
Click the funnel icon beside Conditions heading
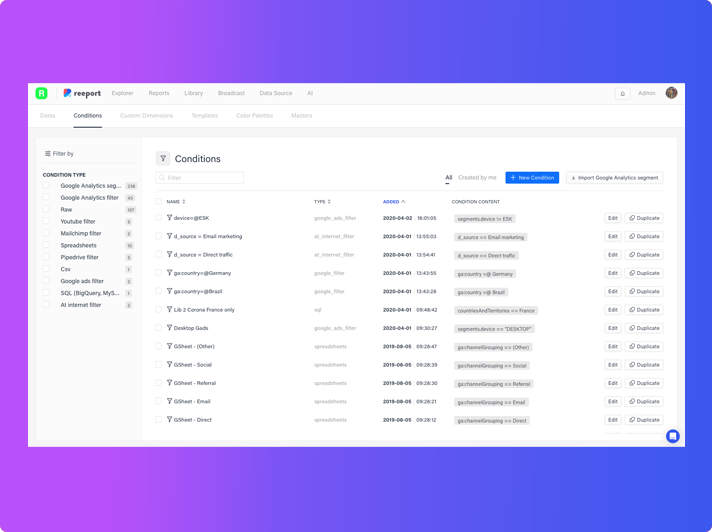(163, 158)
